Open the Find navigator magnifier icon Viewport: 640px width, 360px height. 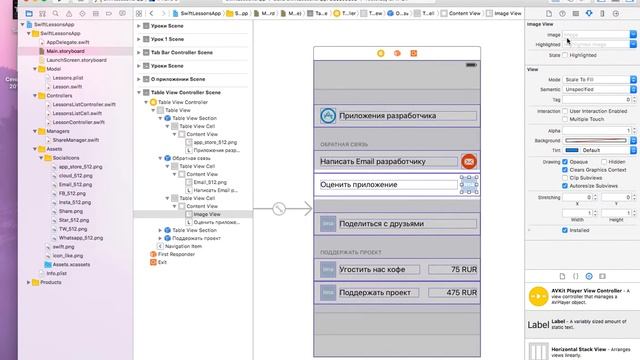[x=56, y=13]
